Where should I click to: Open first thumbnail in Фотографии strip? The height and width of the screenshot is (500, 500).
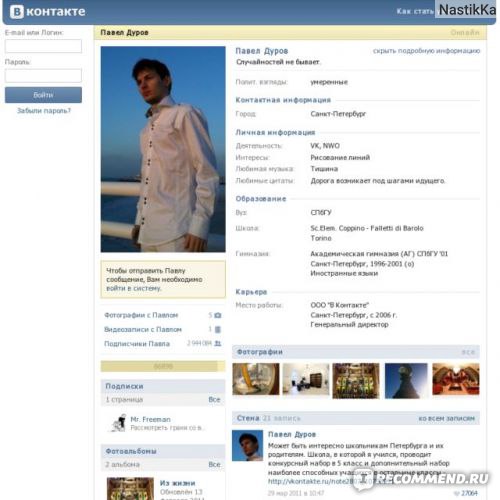(256, 379)
